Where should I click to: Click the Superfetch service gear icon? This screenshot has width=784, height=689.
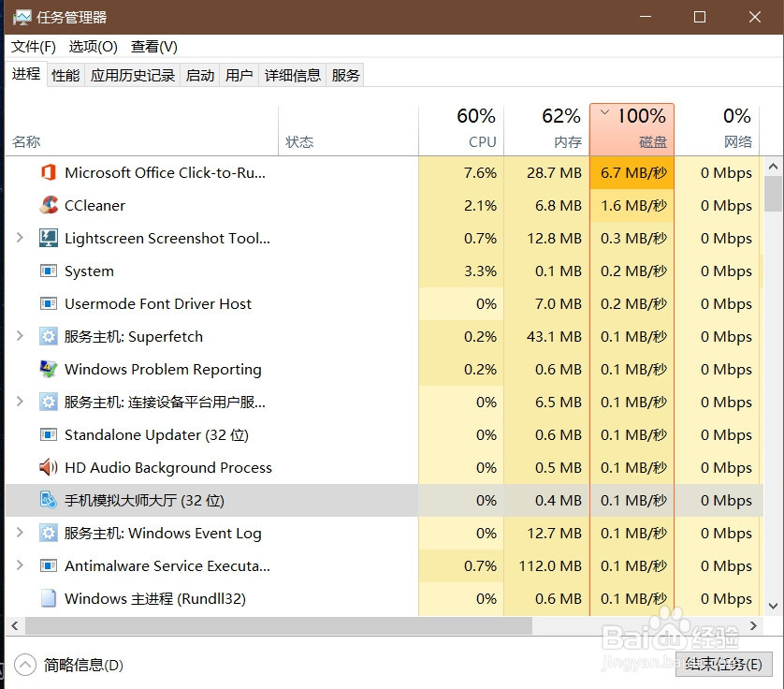coord(49,336)
